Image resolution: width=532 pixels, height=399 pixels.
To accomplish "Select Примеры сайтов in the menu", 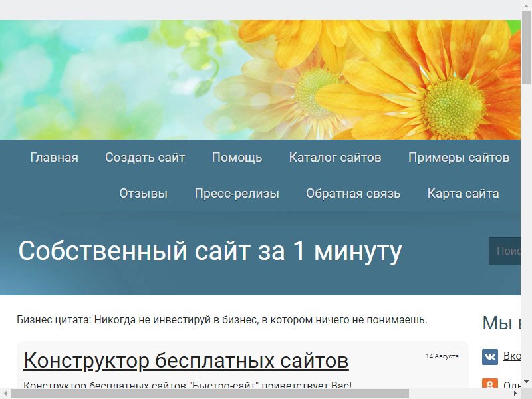I will pos(459,158).
